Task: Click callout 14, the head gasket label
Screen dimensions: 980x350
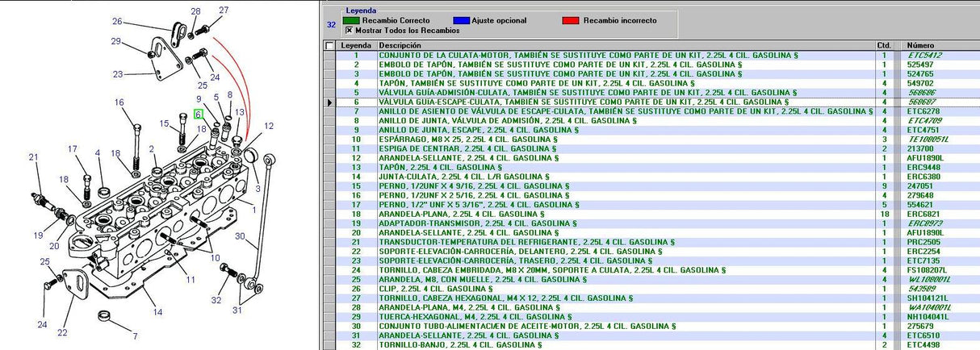Action: tap(157, 312)
